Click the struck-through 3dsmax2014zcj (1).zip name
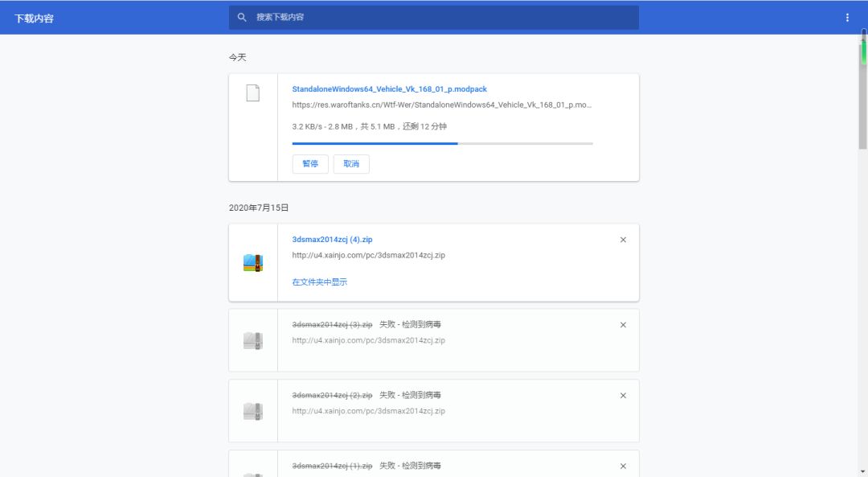 (332, 466)
